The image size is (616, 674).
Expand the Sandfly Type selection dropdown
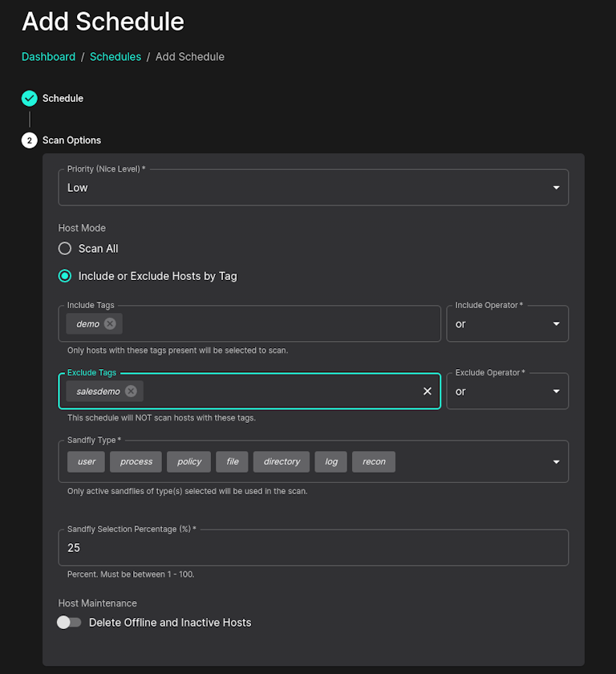coord(556,461)
